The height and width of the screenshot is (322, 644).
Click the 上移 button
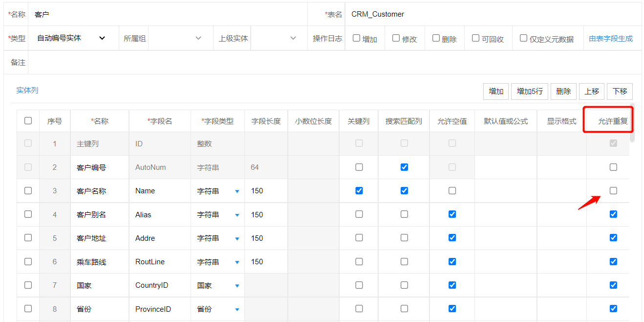click(x=592, y=91)
